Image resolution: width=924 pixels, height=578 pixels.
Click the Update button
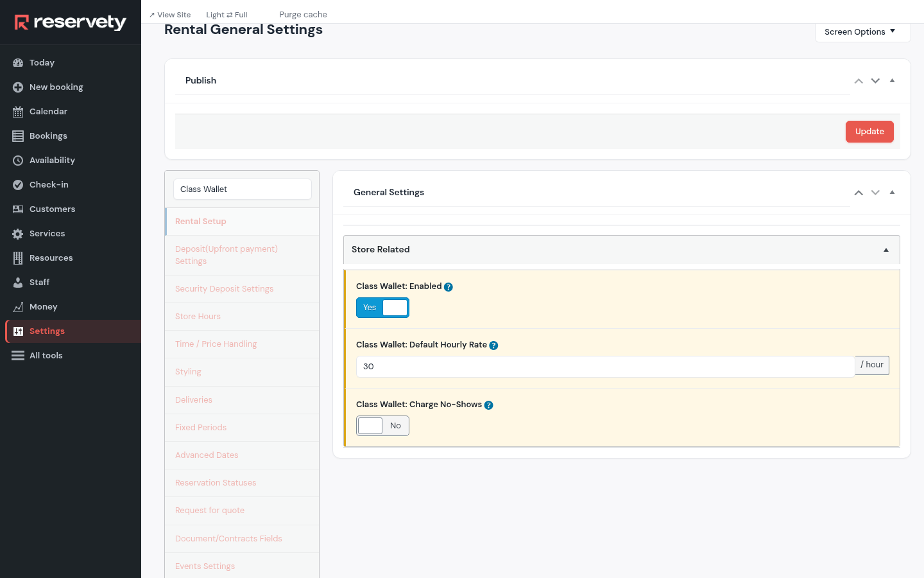click(x=869, y=132)
